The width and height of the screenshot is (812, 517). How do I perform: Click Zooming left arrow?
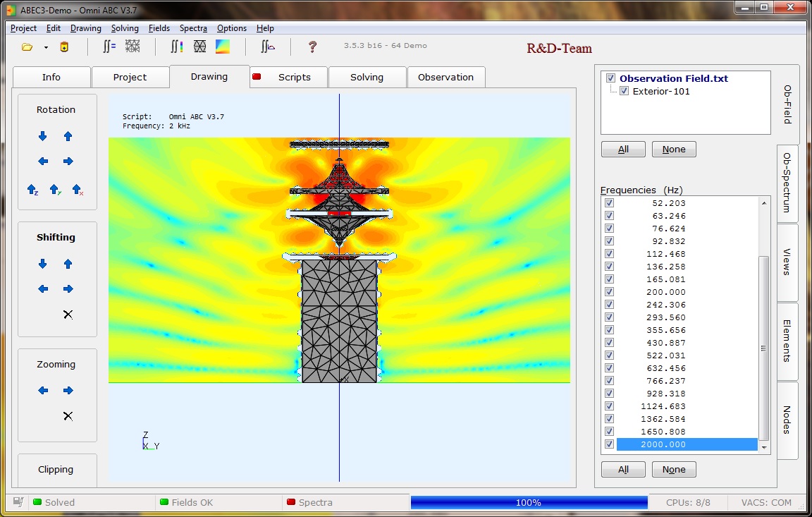pyautogui.click(x=43, y=391)
